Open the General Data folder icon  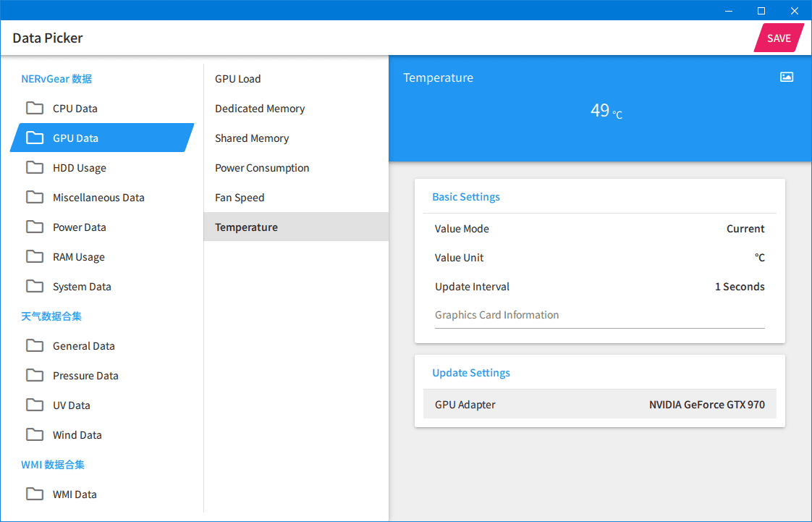point(35,345)
